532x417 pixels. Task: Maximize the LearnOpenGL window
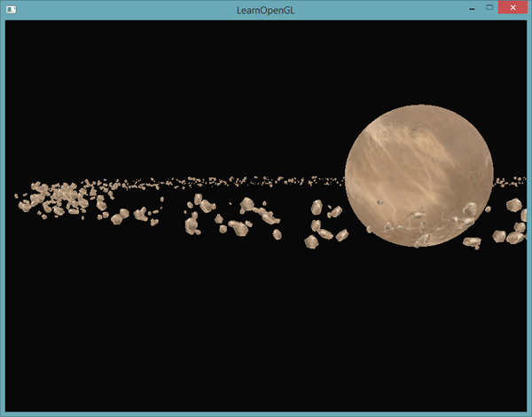[489, 8]
